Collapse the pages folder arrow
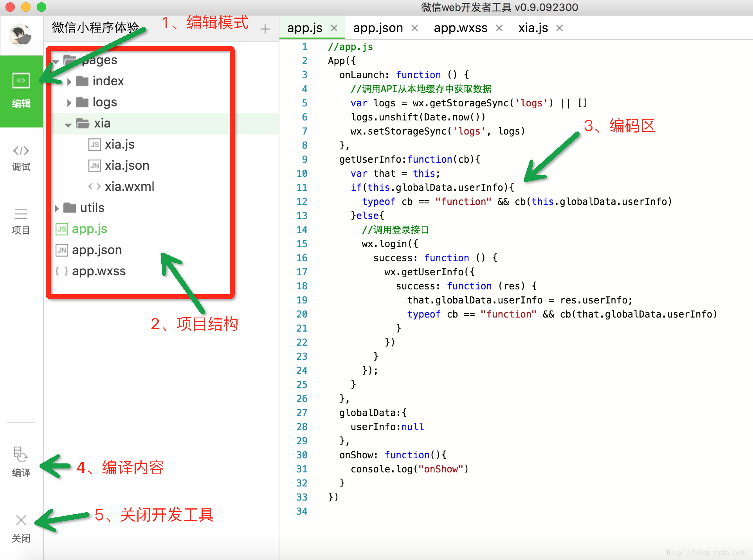Screen dimensions: 753x560 click(x=56, y=61)
